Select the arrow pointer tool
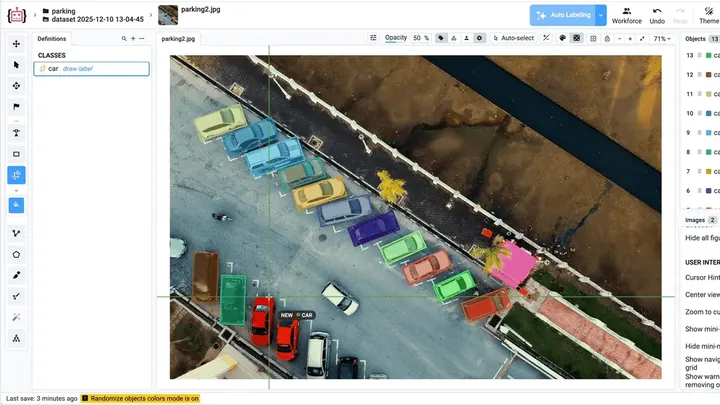The image size is (720, 405). [17, 65]
